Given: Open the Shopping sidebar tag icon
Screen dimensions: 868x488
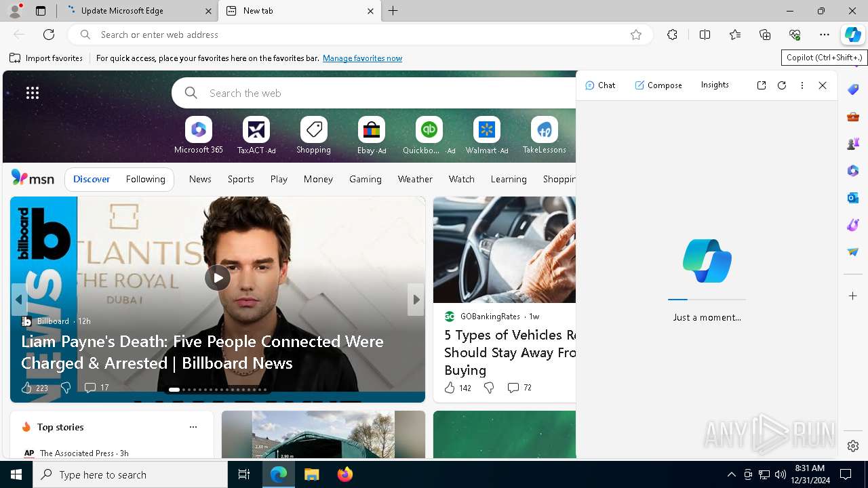Looking at the screenshot, I should click(853, 89).
